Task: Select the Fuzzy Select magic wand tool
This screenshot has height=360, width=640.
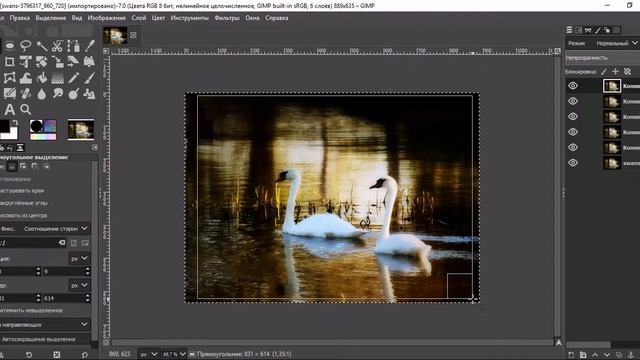Action: [42, 46]
